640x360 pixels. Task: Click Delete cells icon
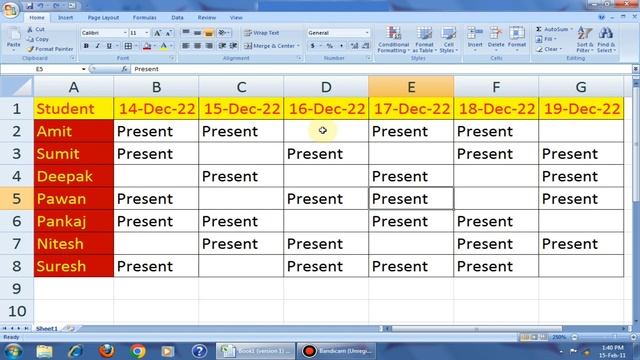coord(496,33)
